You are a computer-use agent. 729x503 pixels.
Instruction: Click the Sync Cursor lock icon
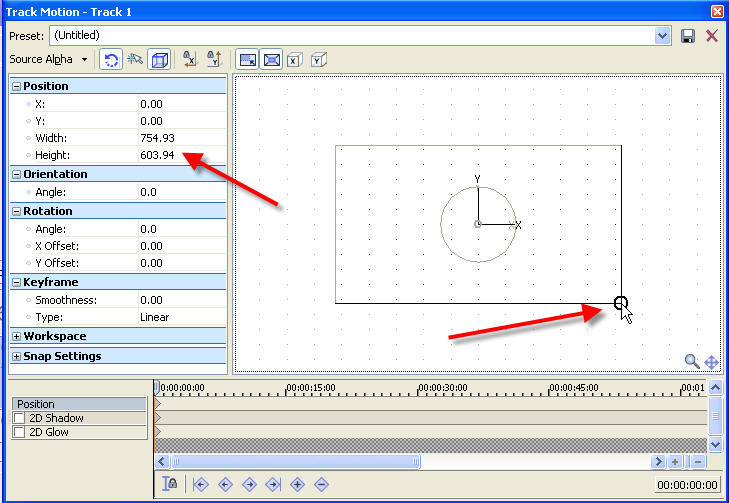[x=171, y=484]
